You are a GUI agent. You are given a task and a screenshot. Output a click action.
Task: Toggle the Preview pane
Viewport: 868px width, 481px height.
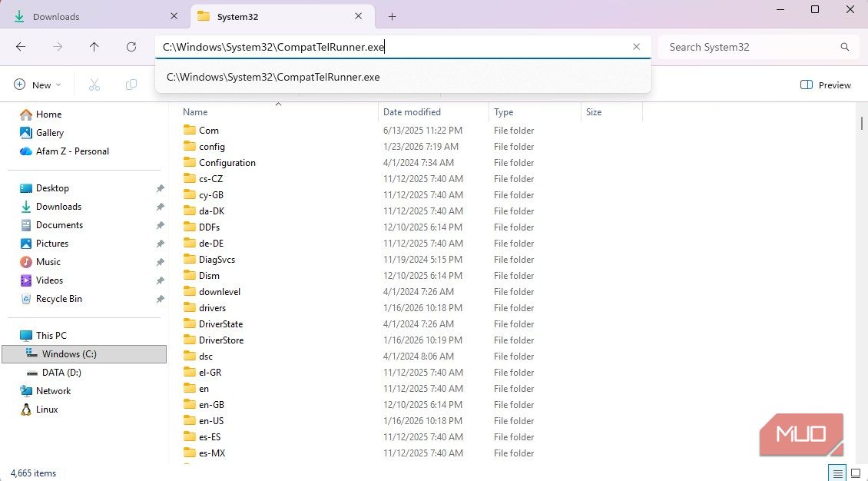tap(826, 85)
